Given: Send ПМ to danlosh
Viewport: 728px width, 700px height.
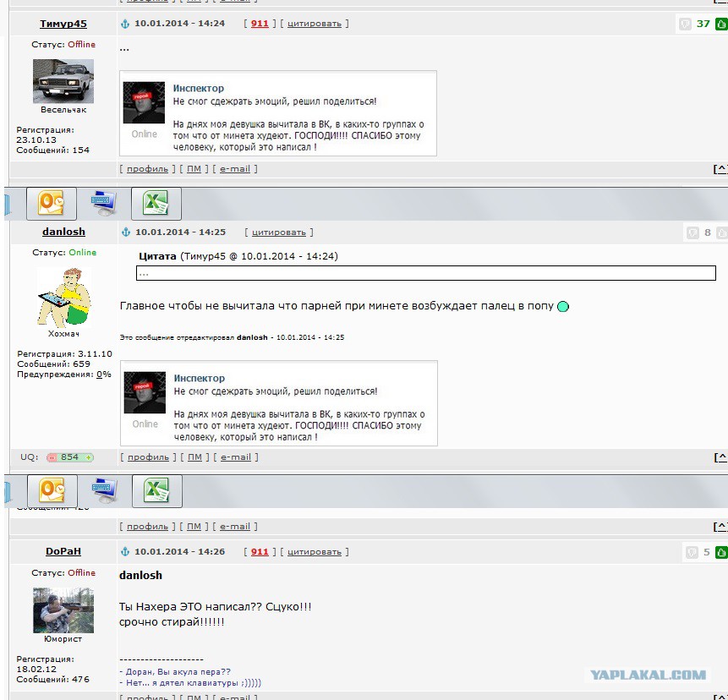Looking at the screenshot, I should click(194, 457).
